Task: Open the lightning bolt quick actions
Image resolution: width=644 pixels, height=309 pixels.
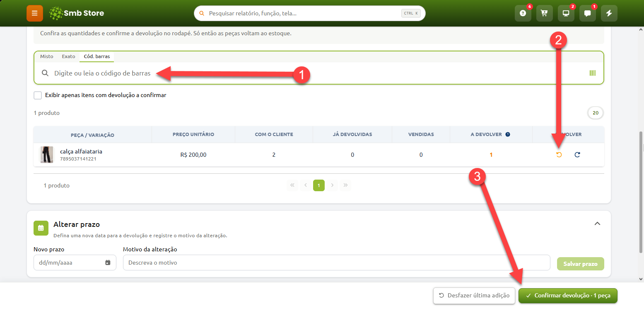Action: 609,13
